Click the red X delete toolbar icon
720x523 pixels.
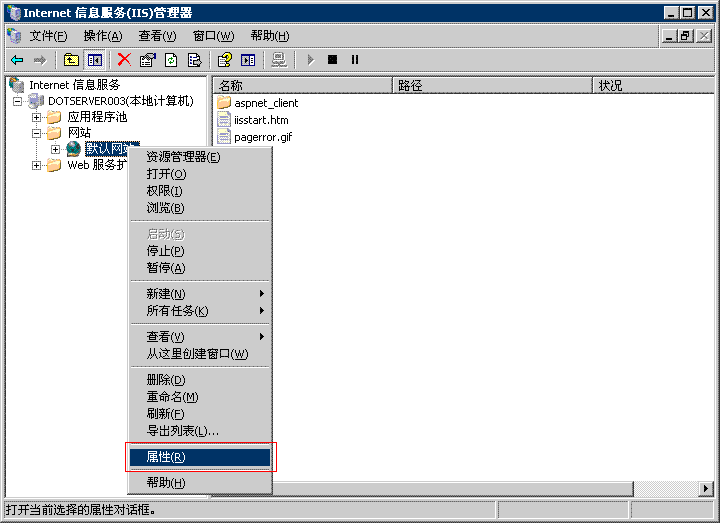[x=124, y=60]
